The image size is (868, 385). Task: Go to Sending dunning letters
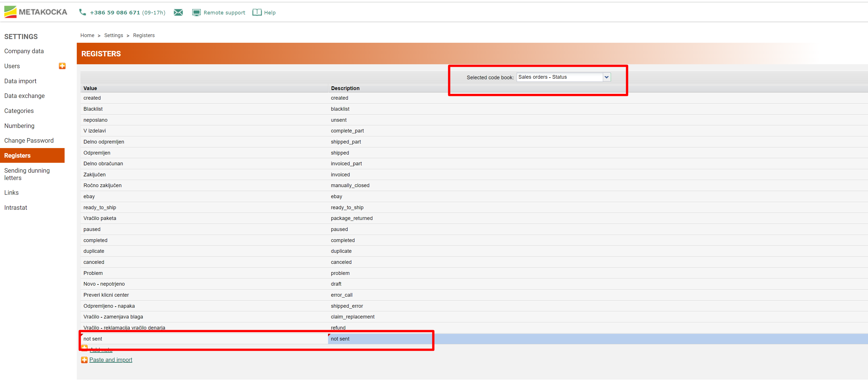pyautogui.click(x=27, y=174)
